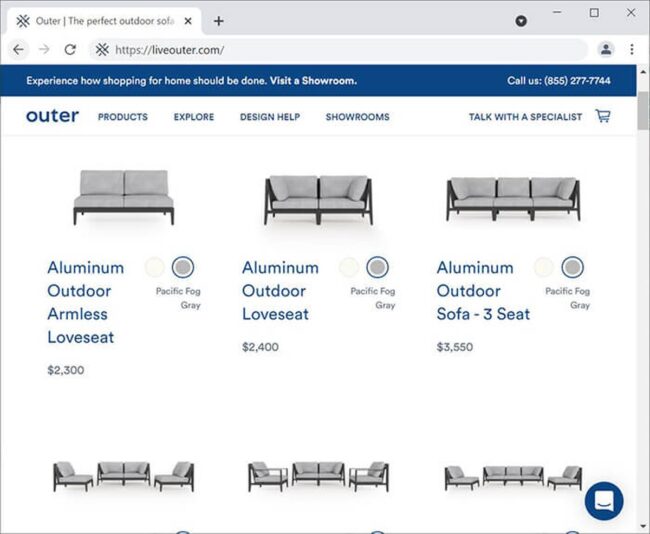Open the DESIGN HELP menu
Viewport: 650px width, 534px height.
coord(270,117)
